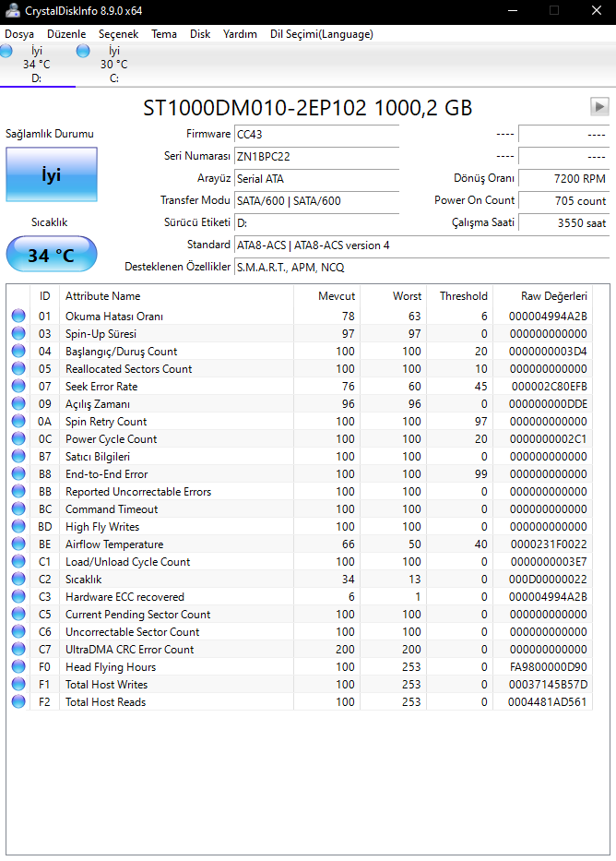Click status icon for Hardware ECC recovered
Image resolution: width=616 pixels, height=861 pixels.
point(18,596)
